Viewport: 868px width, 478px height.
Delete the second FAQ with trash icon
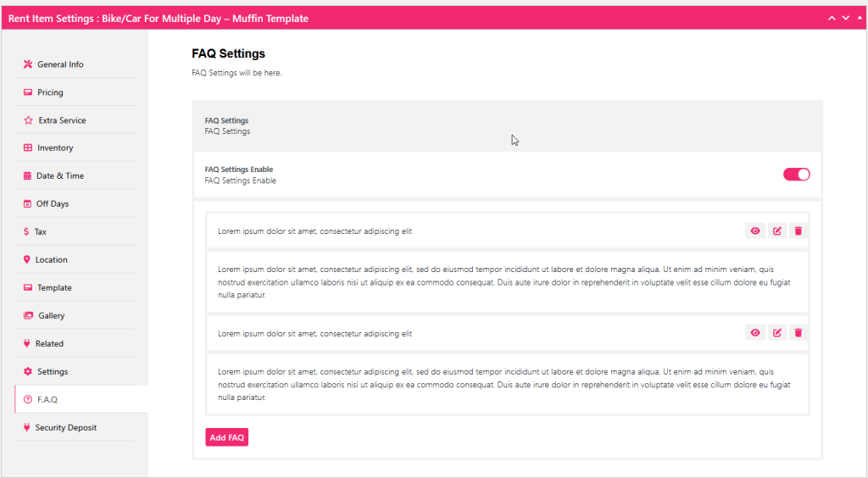coord(798,333)
